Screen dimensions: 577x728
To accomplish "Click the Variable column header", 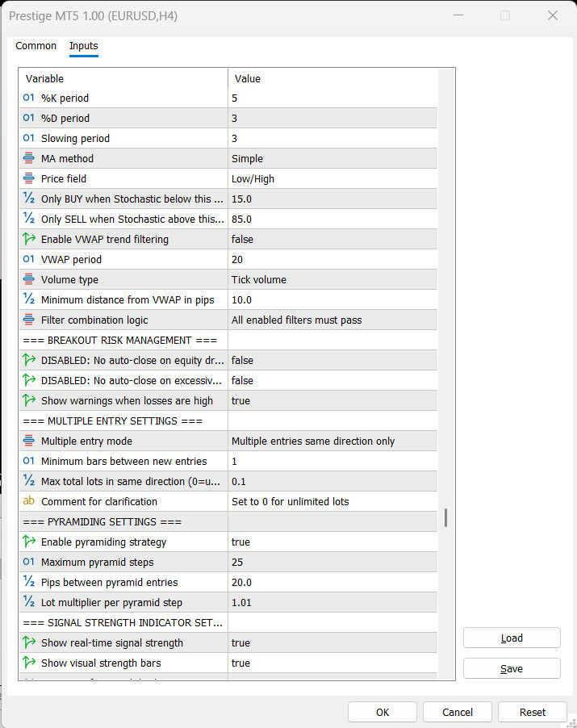I will point(123,78).
